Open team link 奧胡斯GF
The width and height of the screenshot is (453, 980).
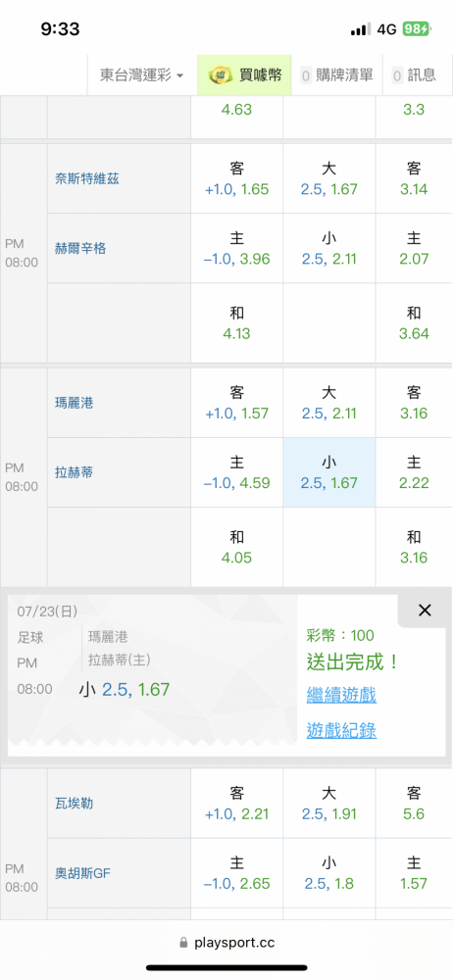coord(82,873)
